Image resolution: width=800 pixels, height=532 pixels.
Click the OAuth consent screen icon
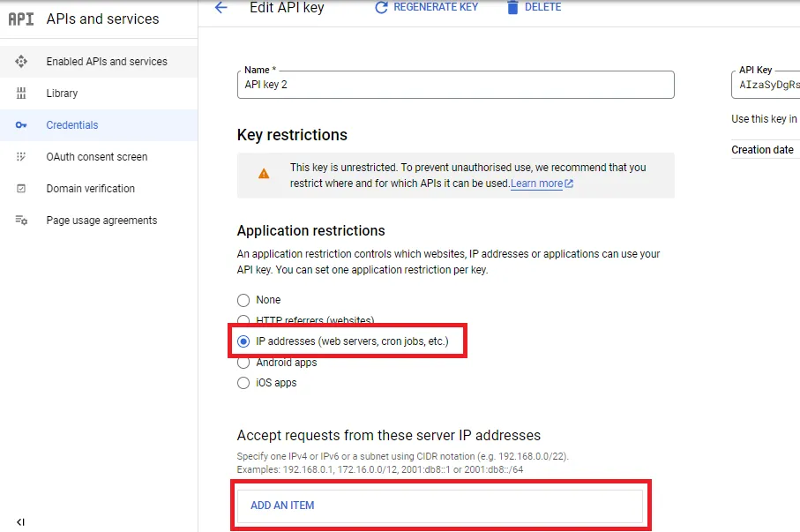[x=19, y=156]
